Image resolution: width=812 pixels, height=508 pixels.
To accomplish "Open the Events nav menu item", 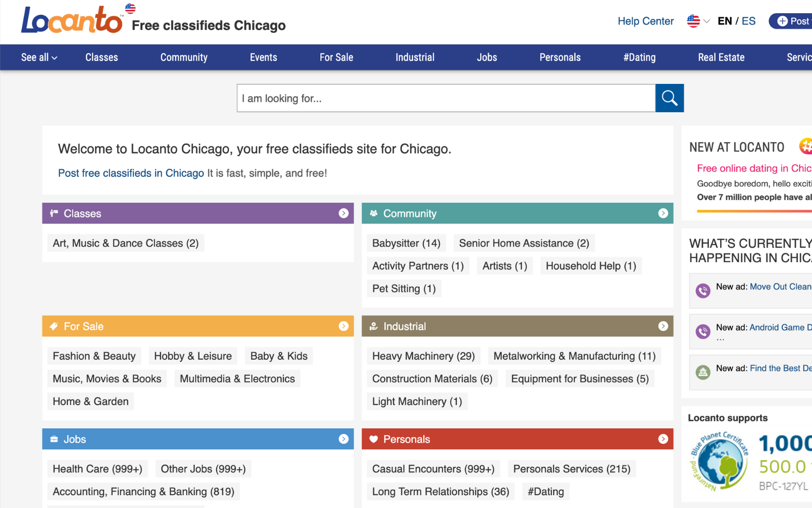I will click(x=263, y=57).
